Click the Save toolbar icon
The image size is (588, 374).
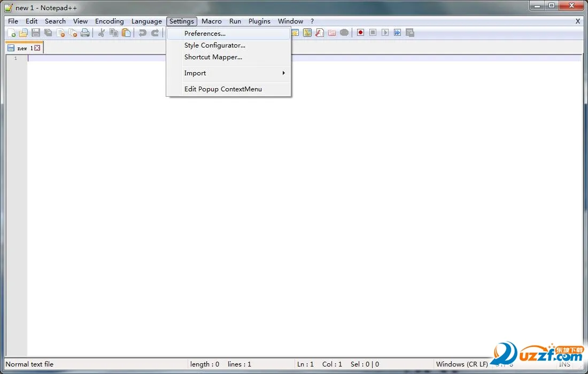(x=36, y=33)
